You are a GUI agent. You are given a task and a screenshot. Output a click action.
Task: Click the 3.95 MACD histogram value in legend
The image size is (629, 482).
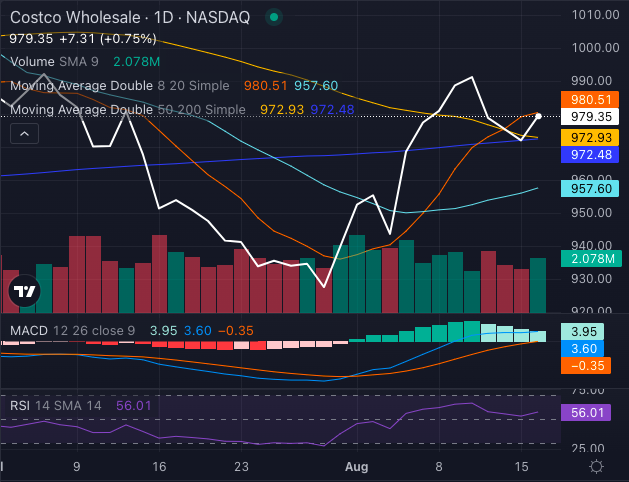(x=163, y=331)
